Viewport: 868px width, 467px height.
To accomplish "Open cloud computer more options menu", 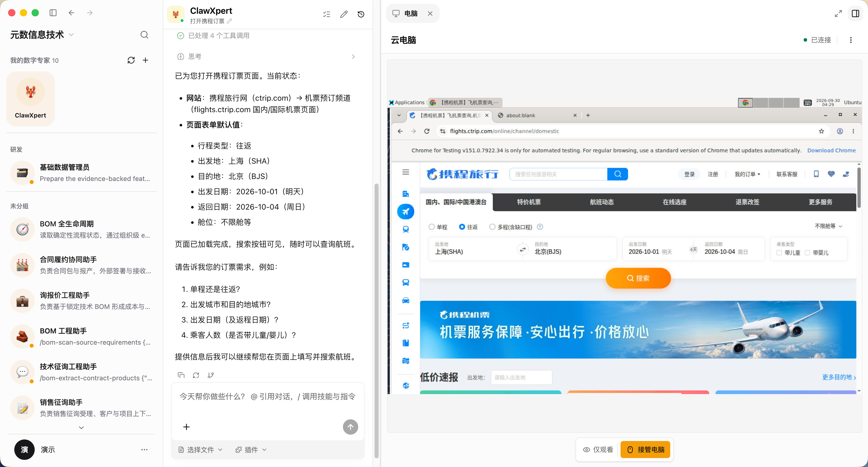I will pos(851,40).
